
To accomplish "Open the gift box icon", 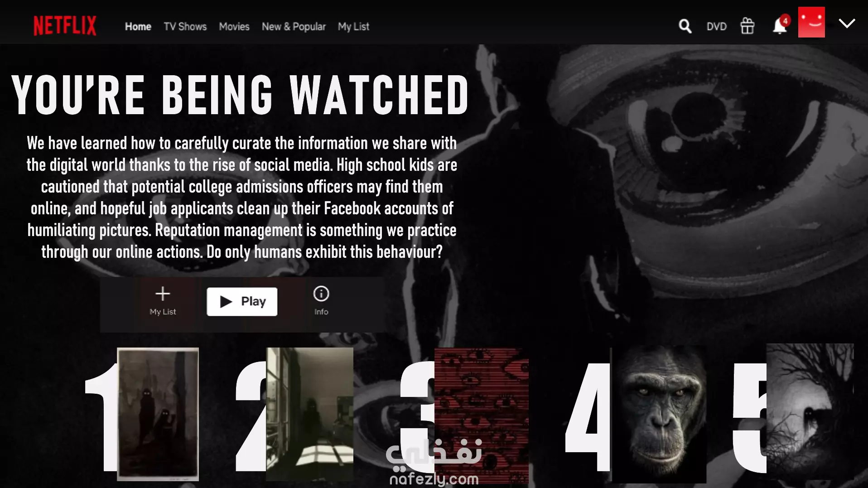I will point(747,26).
